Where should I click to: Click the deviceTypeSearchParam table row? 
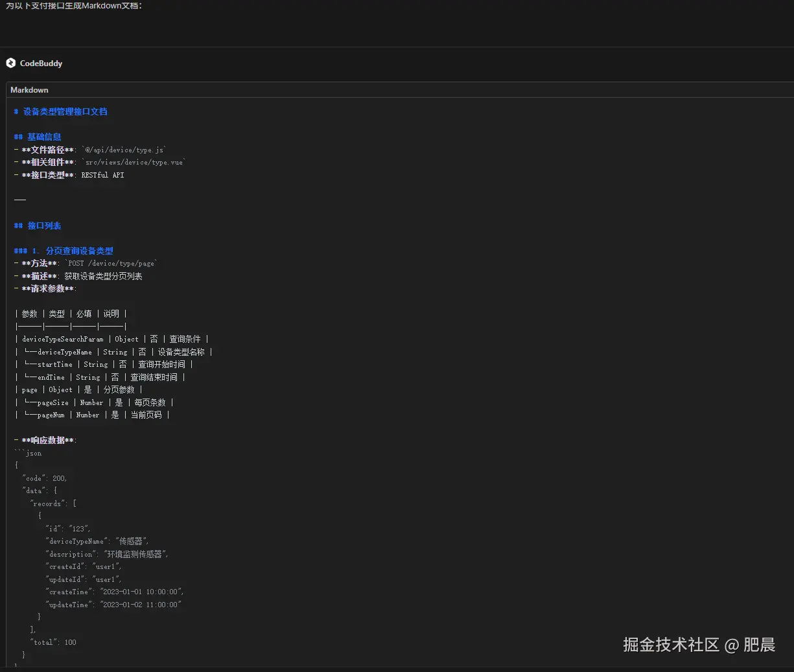point(112,339)
